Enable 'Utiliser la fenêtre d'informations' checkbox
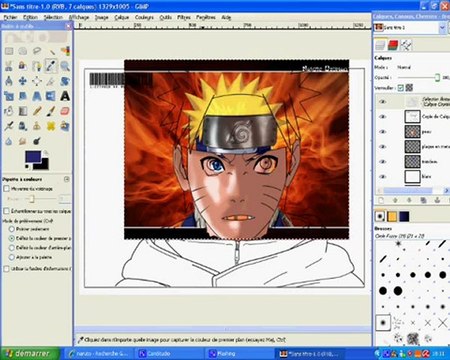The height and width of the screenshot is (360, 450). (x=6, y=269)
